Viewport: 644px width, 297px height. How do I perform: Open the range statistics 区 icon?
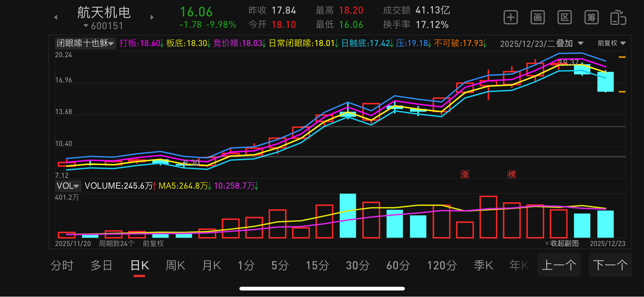(x=565, y=17)
